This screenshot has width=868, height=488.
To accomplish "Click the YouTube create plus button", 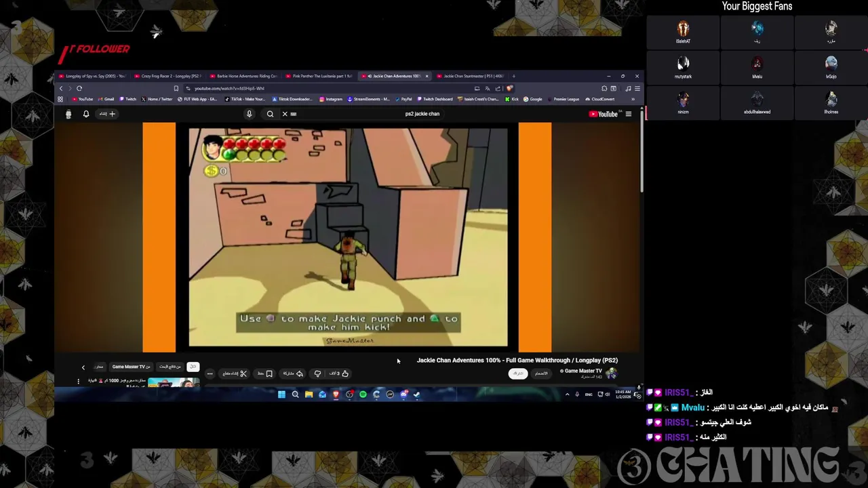I will pyautogui.click(x=107, y=114).
